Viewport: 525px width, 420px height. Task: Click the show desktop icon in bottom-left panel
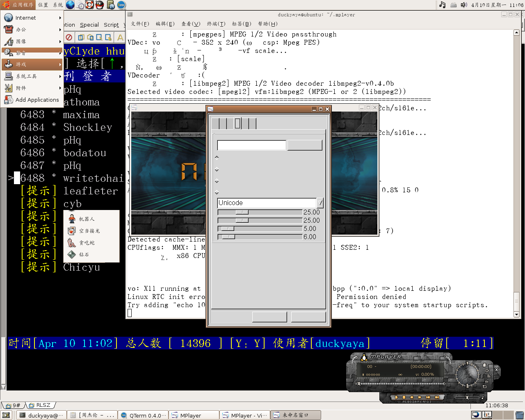pos(6,415)
